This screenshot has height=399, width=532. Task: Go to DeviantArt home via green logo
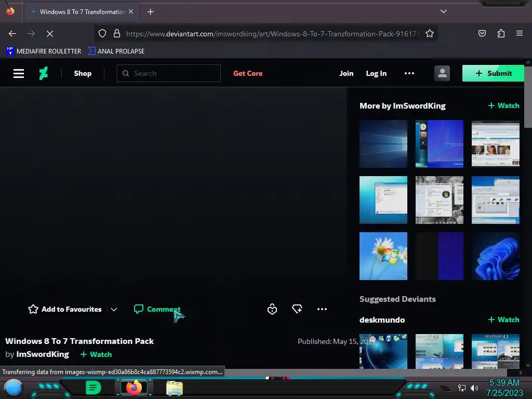tap(44, 73)
